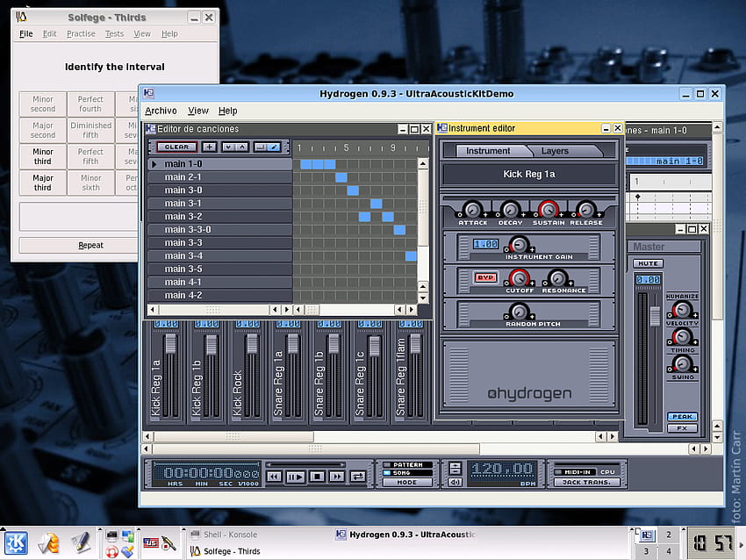Viewport: 746px width, 560px height.
Task: Click the Random Pitch knob
Action: pos(519,312)
